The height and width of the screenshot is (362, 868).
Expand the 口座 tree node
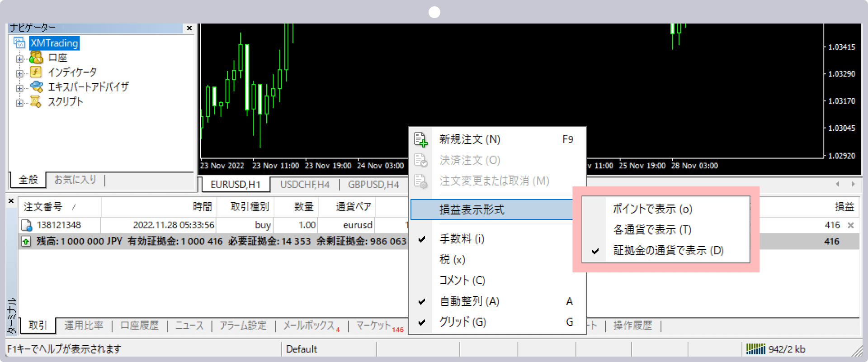[19, 59]
